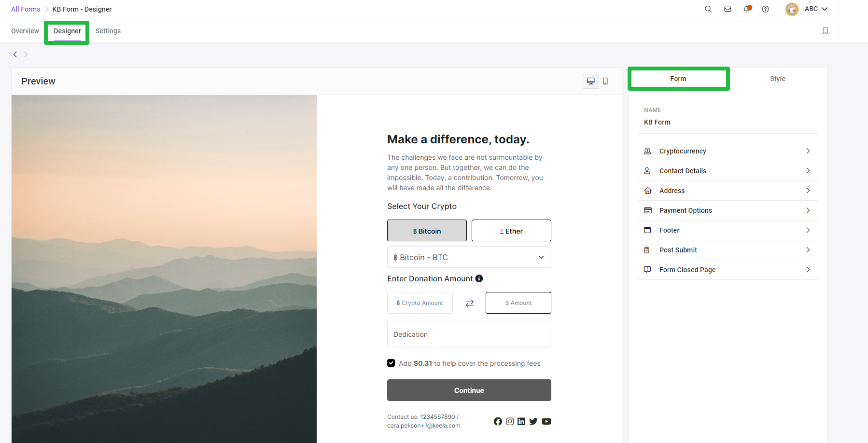Open YouTube social icon in footer
868x443 pixels.
[546, 421]
